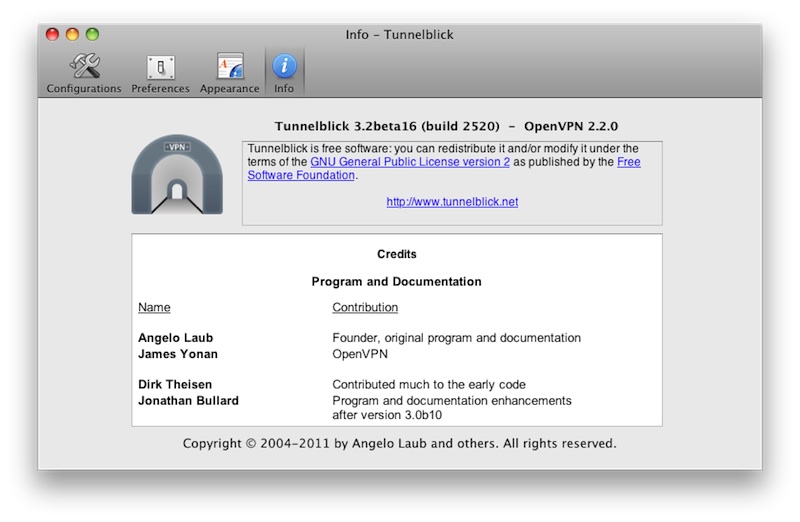The image size is (800, 522).
Task: Select James Yonan in the credits list
Action: (x=176, y=353)
